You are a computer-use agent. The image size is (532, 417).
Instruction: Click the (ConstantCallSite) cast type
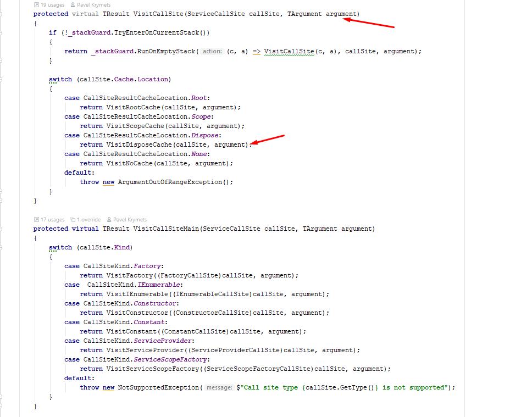point(195,331)
